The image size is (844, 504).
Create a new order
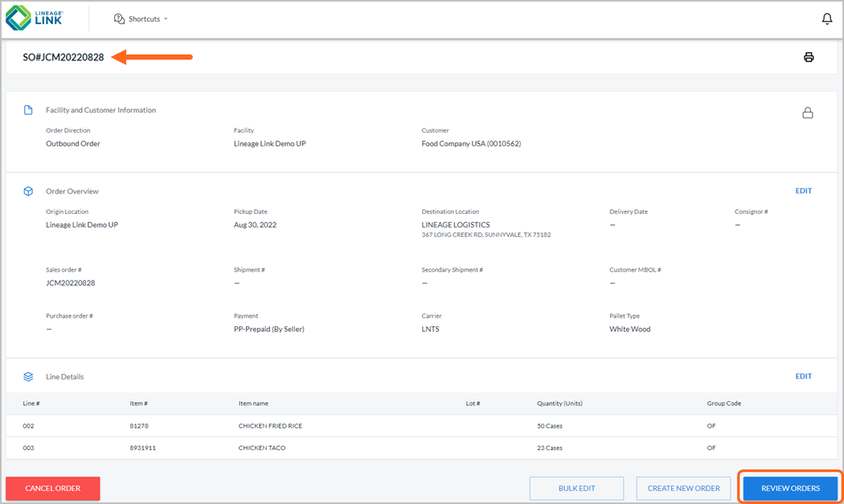683,488
